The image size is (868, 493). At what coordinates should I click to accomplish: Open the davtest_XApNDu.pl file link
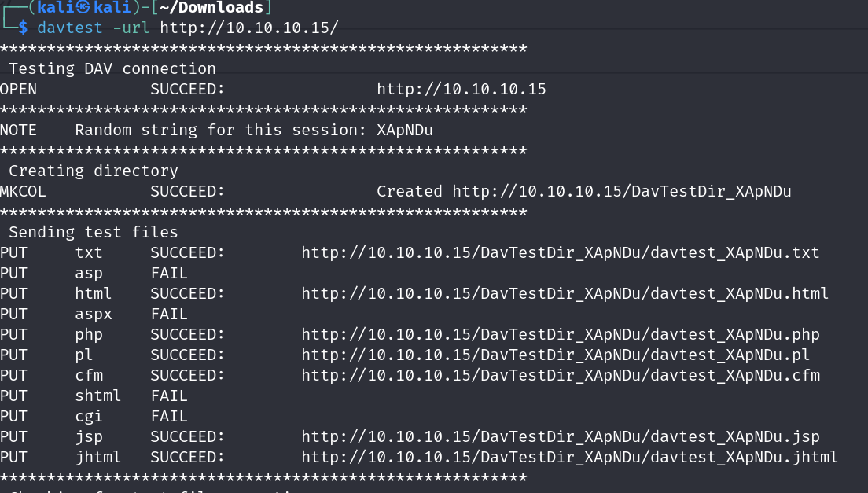(555, 355)
